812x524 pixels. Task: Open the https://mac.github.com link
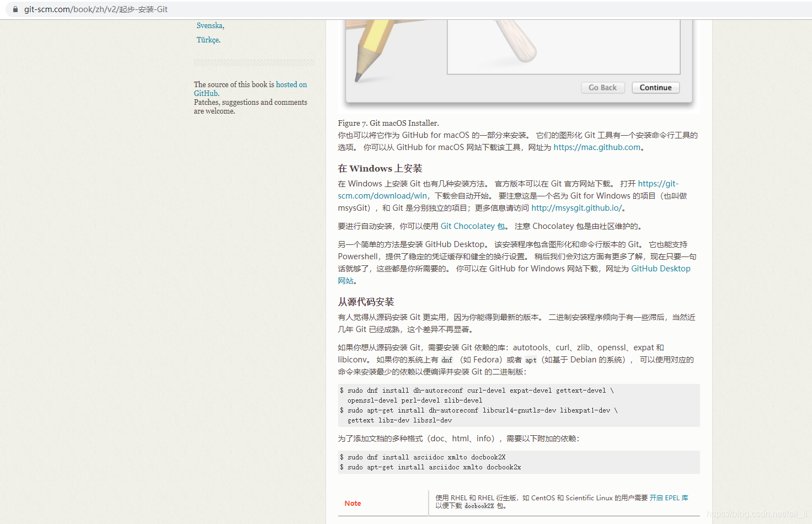point(597,147)
